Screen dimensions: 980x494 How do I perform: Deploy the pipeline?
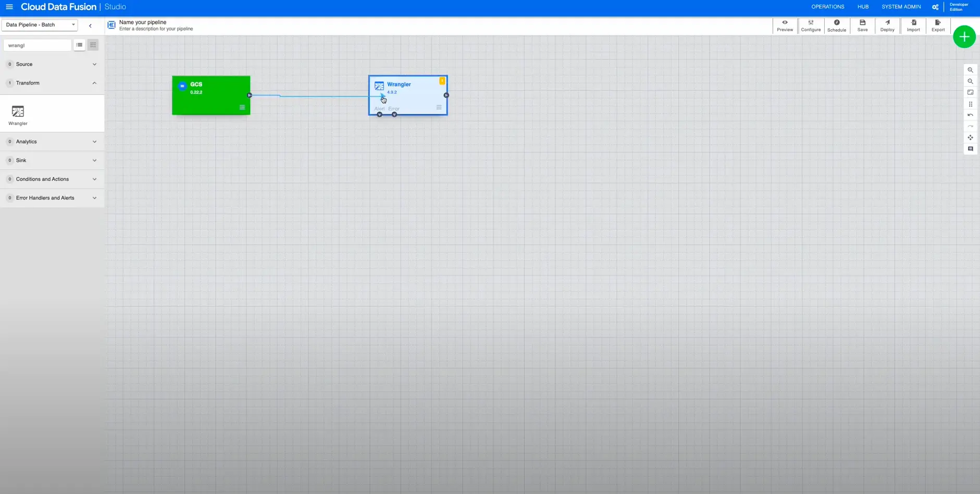click(x=887, y=26)
